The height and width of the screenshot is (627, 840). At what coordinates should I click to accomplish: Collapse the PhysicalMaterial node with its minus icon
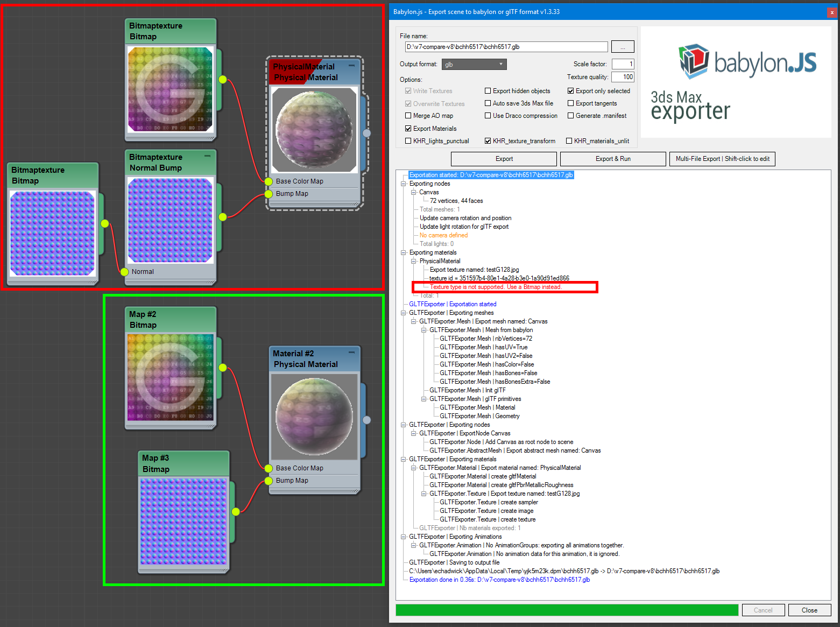pyautogui.click(x=351, y=66)
